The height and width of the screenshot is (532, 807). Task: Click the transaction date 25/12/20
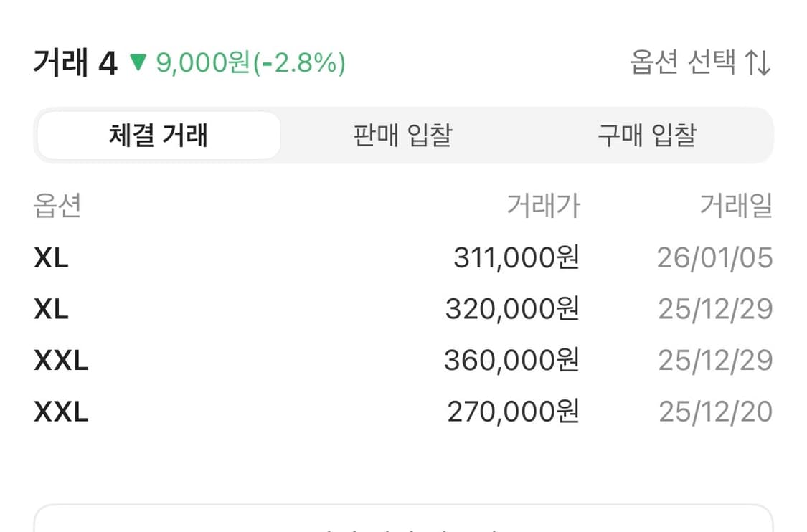[x=715, y=412]
